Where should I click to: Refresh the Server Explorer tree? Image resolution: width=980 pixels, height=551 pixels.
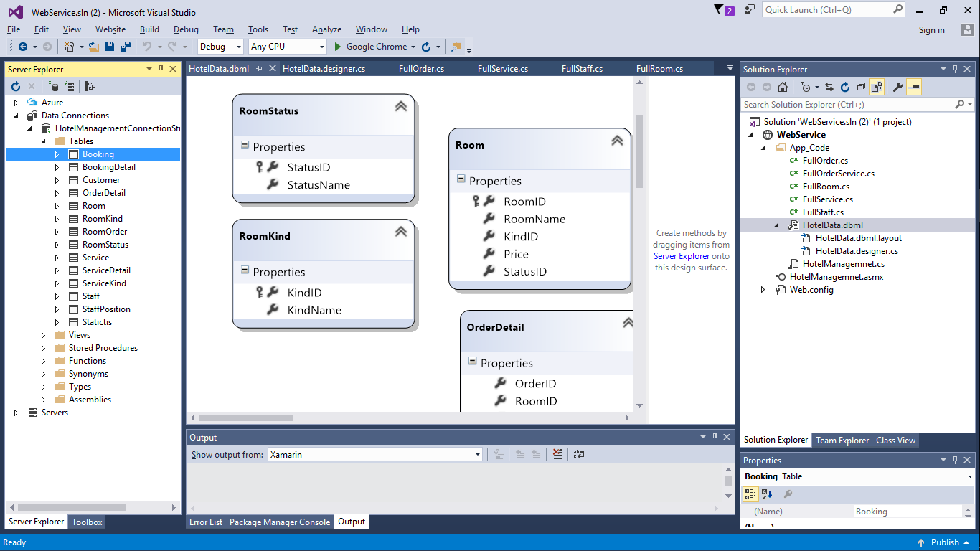16,86
